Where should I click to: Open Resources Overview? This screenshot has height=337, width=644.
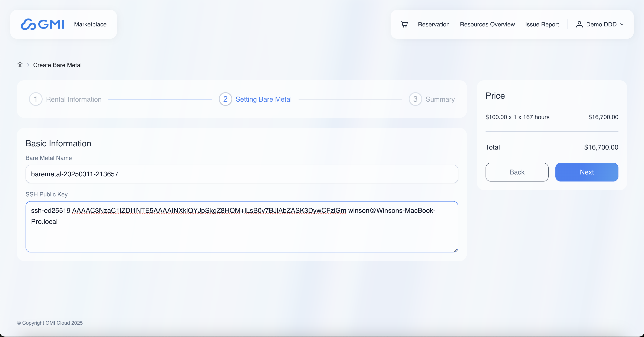click(487, 24)
